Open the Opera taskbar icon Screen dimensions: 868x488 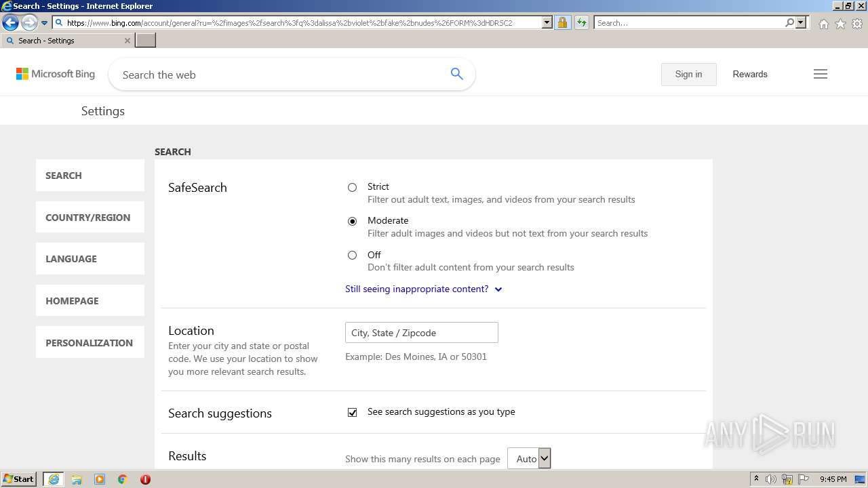click(145, 479)
